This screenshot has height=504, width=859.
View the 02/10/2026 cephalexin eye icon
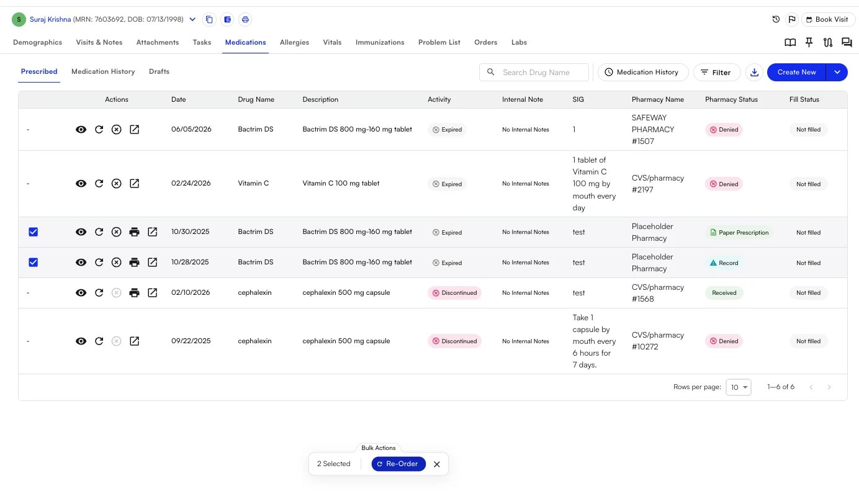(x=81, y=293)
